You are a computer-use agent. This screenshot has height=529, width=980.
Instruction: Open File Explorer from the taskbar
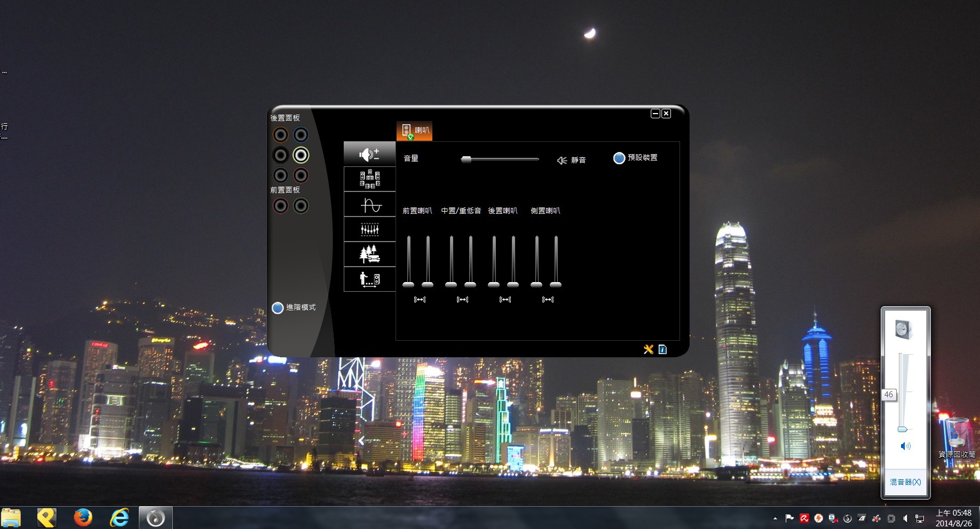tap(12, 518)
